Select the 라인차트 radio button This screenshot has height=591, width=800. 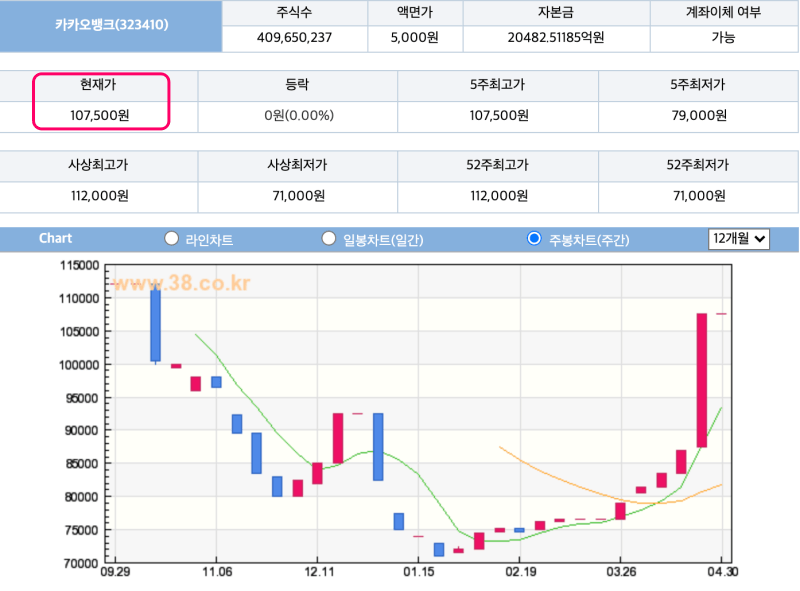click(x=171, y=238)
